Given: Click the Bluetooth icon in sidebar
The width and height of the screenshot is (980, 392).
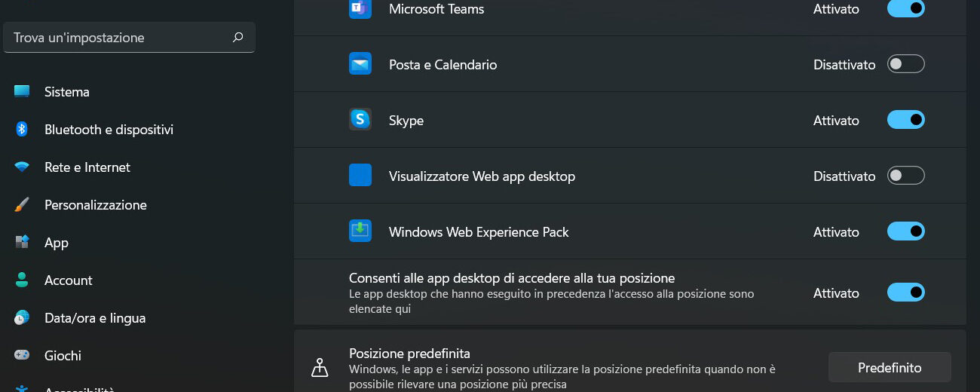Looking at the screenshot, I should click(x=22, y=130).
